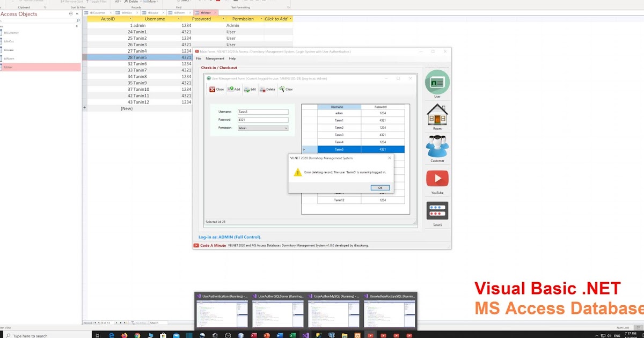Close the User Management Form via Close button
The height and width of the screenshot is (338, 644).
tap(216, 89)
